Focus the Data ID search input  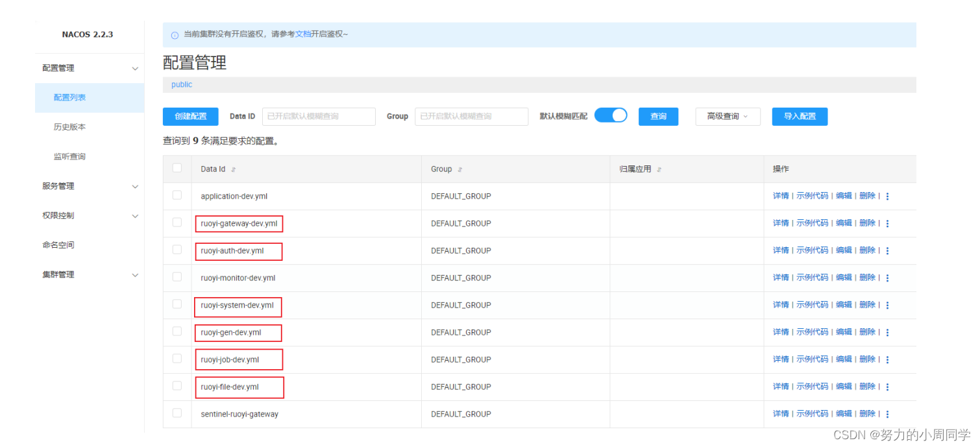coord(319,117)
